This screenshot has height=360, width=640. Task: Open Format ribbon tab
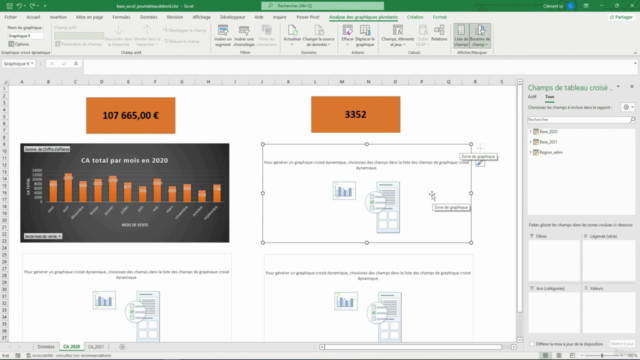click(x=440, y=17)
